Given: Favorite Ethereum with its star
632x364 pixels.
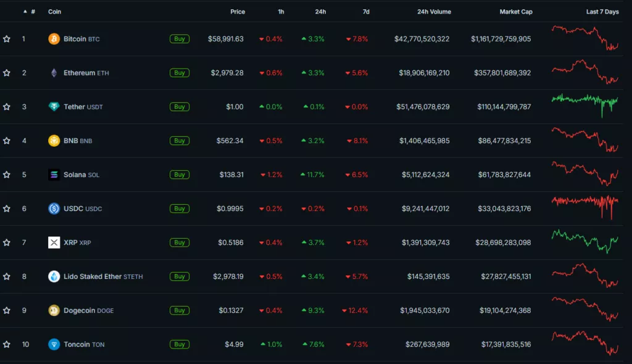Looking at the screenshot, I should [7, 73].
